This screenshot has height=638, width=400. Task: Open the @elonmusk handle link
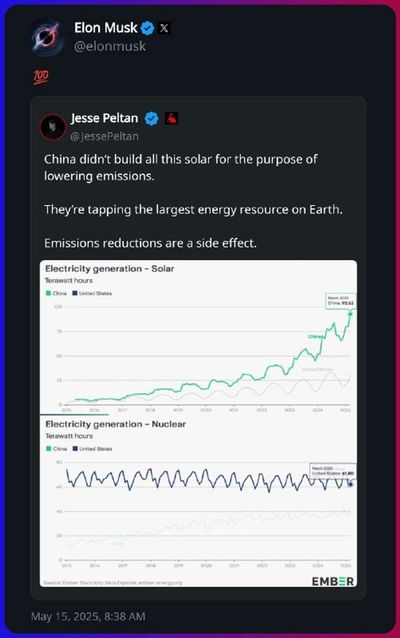pyautogui.click(x=110, y=46)
